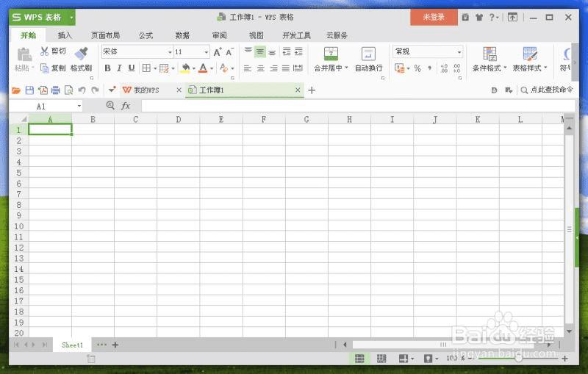588x374 pixels.
Task: Switch to the My WPS document tab
Action: click(146, 90)
